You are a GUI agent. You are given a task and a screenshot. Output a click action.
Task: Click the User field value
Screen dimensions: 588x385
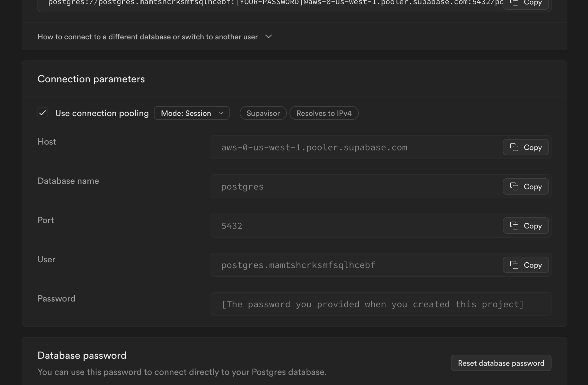coord(381,265)
